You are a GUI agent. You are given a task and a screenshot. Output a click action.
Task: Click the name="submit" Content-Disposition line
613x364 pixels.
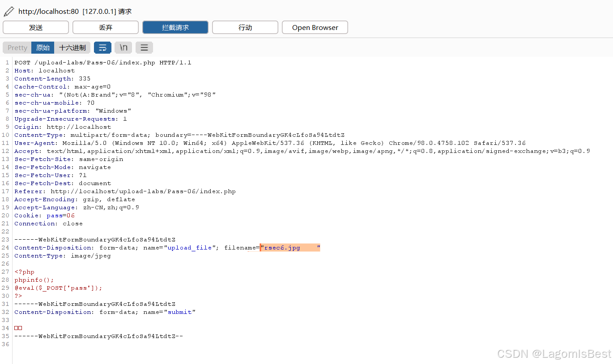coord(105,312)
